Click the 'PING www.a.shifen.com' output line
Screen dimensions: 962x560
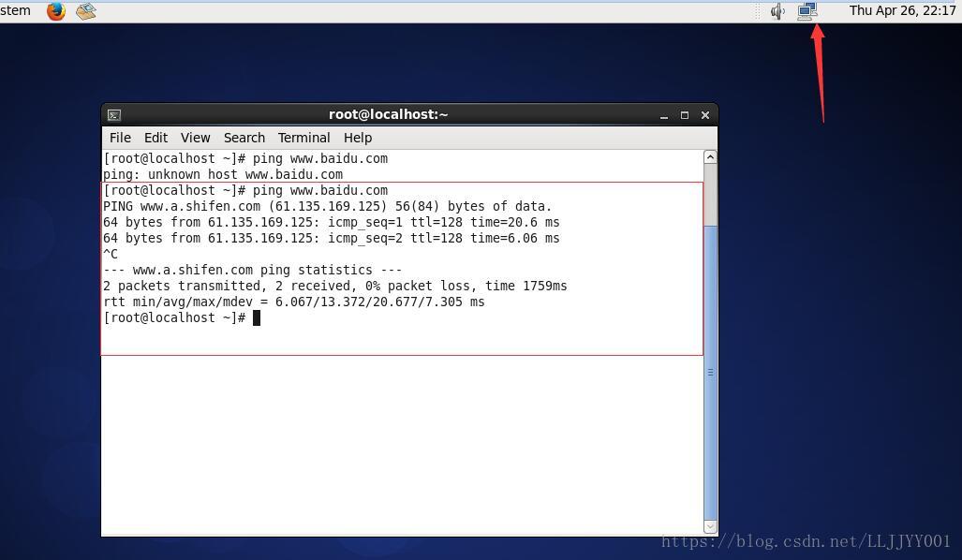[328, 207]
